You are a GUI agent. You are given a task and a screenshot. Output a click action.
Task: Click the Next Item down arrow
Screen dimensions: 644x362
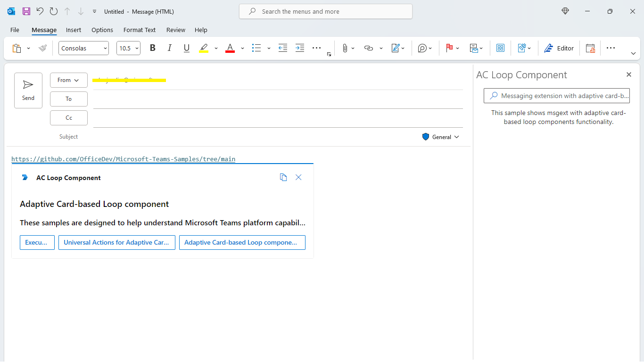tap(81, 11)
